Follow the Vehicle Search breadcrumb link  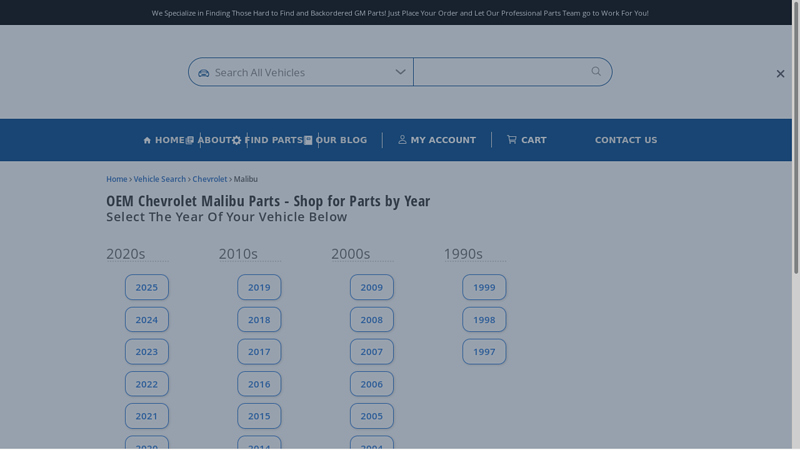160,179
